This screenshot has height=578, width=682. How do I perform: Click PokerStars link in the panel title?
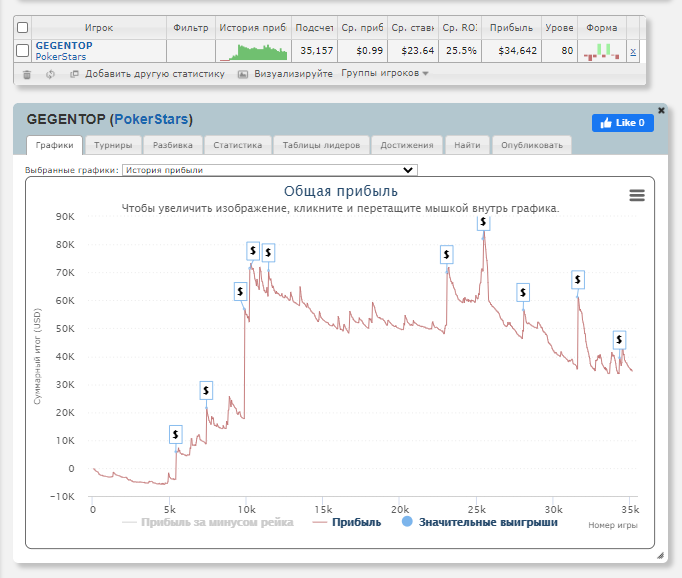(153, 119)
